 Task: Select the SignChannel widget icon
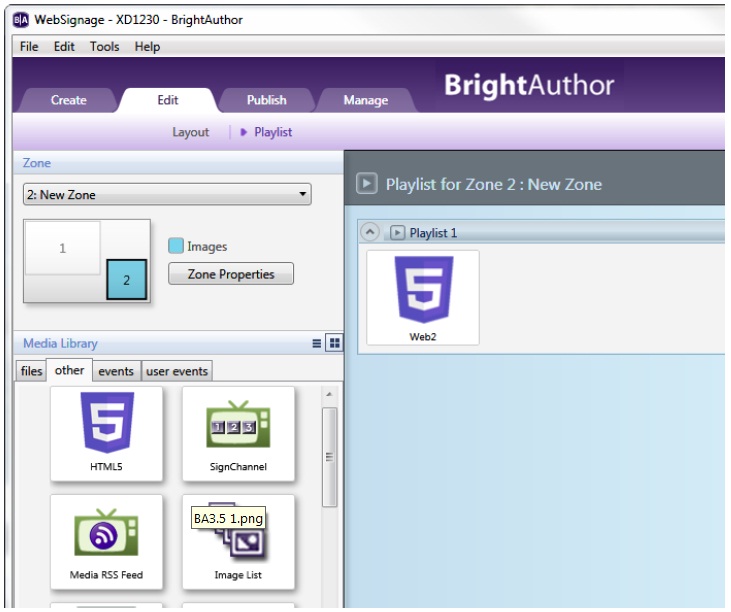click(x=238, y=431)
